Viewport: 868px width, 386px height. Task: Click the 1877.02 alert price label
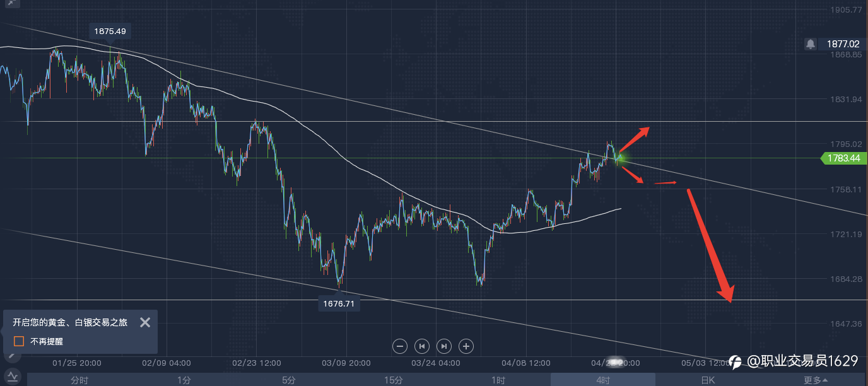coord(843,44)
